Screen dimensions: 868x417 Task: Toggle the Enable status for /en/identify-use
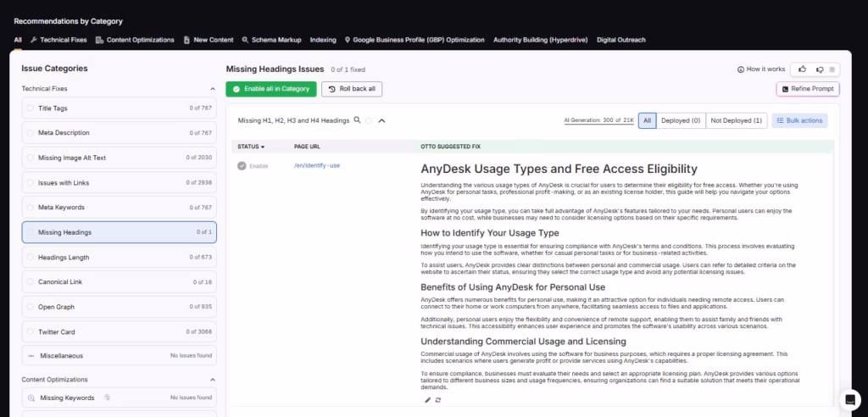coord(242,165)
